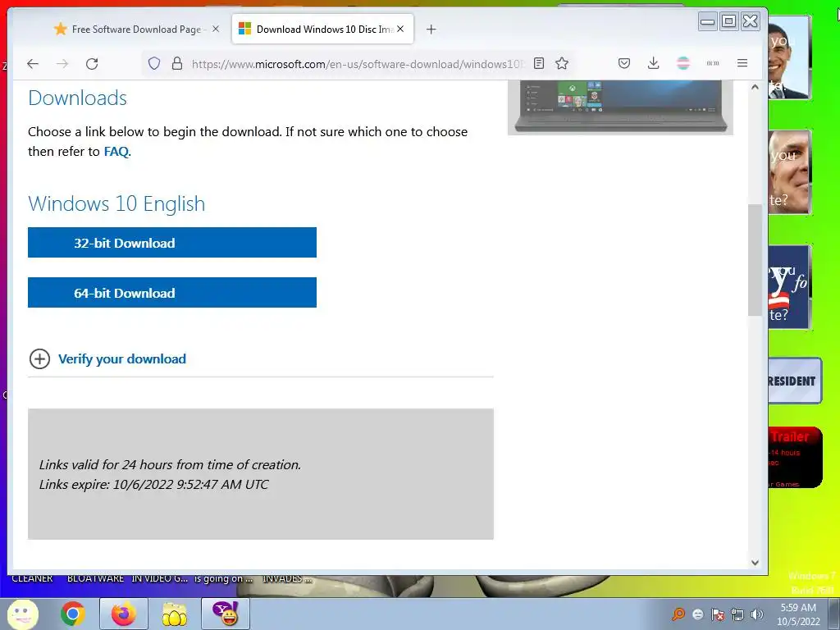The height and width of the screenshot is (630, 840).
Task: Click the red Trailer desktop gadget
Action: [x=795, y=458]
